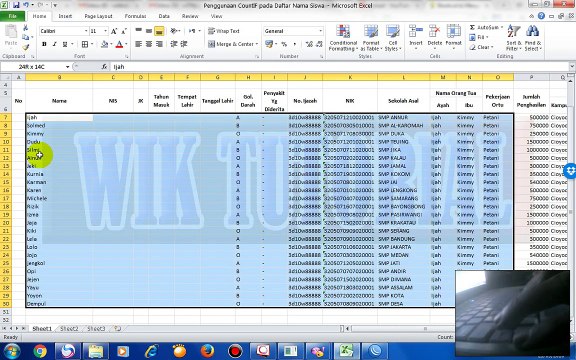Viewport: 576px width, 360px height.
Task: Click the Insert Function fx icon
Action: coord(104,67)
